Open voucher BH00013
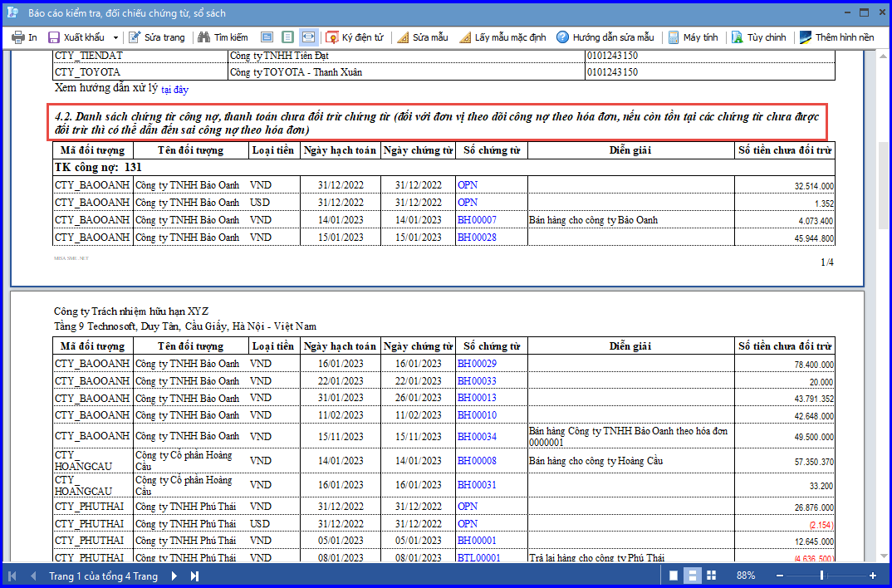The height and width of the screenshot is (588, 892). coord(477,398)
